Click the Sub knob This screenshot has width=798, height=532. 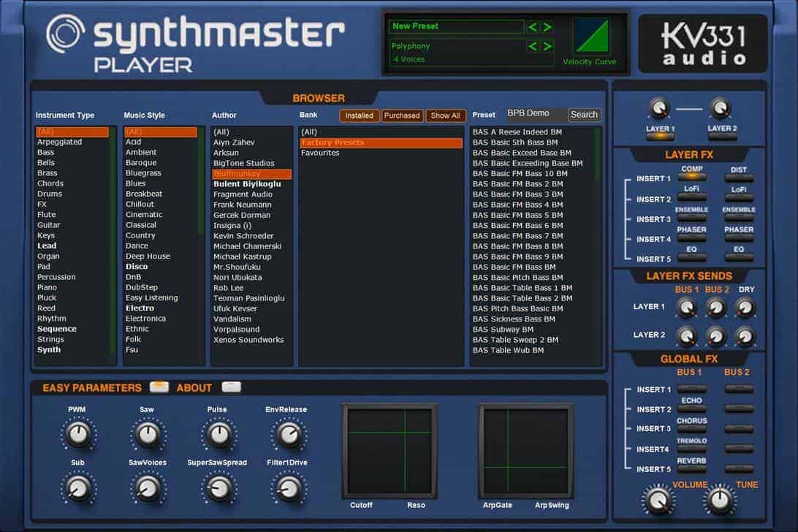point(78,489)
